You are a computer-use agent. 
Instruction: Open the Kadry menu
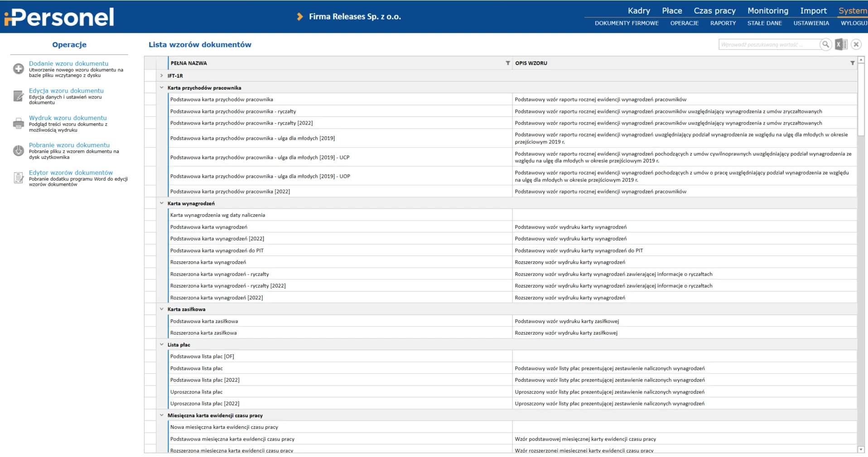639,11
